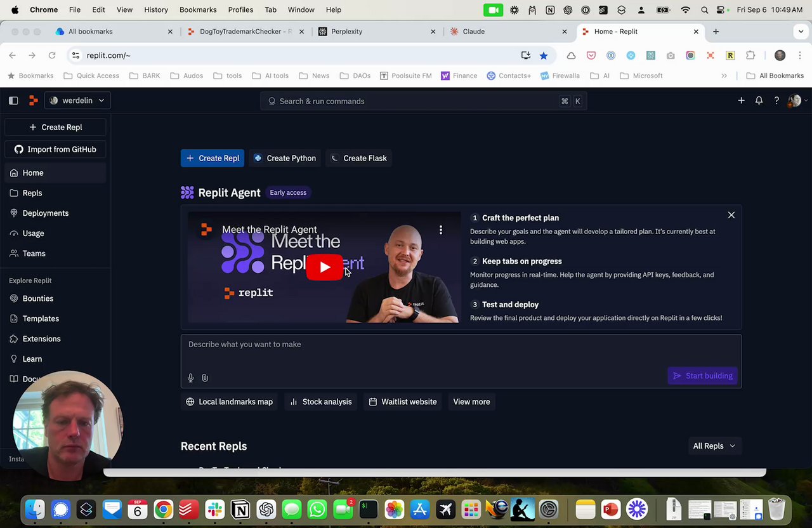Open the AI tools bookmarks folder
The width and height of the screenshot is (812, 528).
(270, 76)
